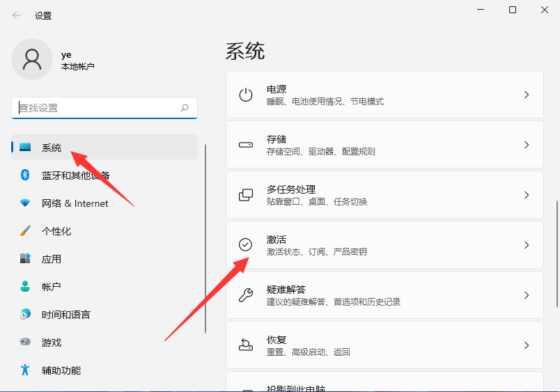
Task: Click the main panel vertical scrollbar
Action: [x=557, y=254]
